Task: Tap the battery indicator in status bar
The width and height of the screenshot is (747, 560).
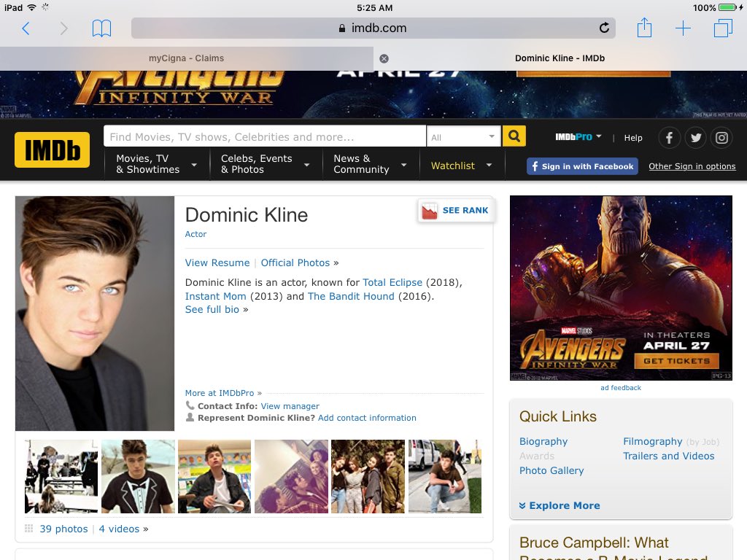Action: 727,7
